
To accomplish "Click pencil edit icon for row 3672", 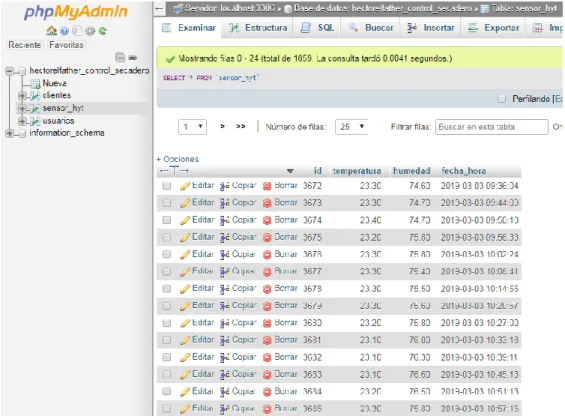I will pyautogui.click(x=185, y=186).
